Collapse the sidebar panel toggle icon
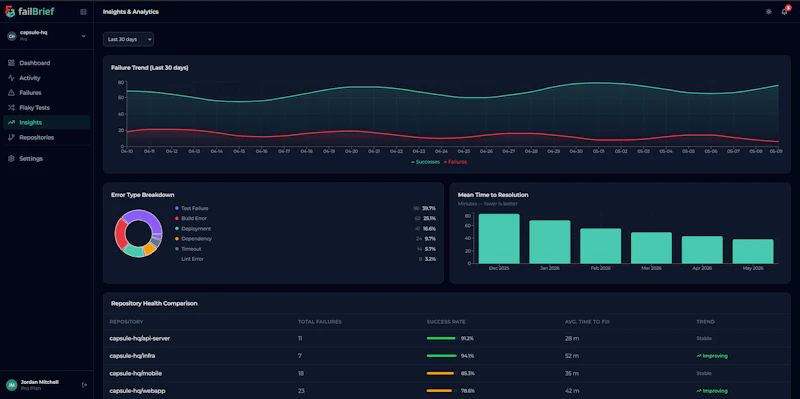The width and height of the screenshot is (800, 399). 83,12
